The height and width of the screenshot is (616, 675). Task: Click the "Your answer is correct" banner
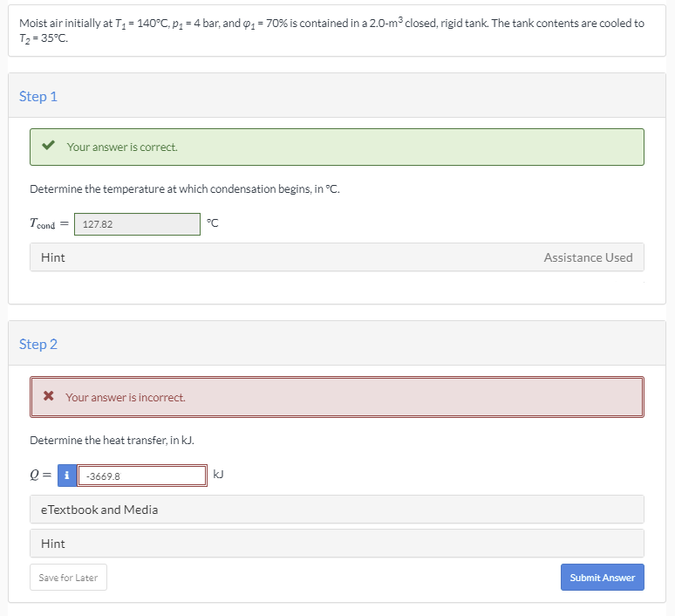tap(336, 147)
